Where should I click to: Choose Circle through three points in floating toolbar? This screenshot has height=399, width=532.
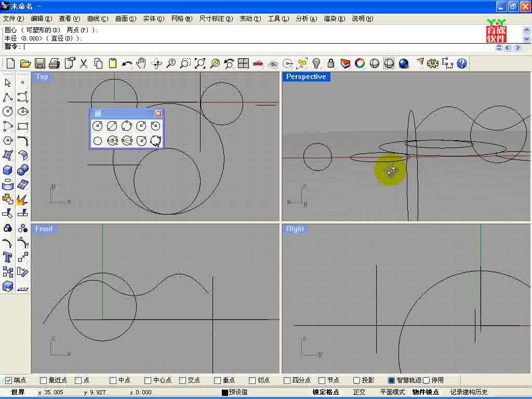point(127,126)
